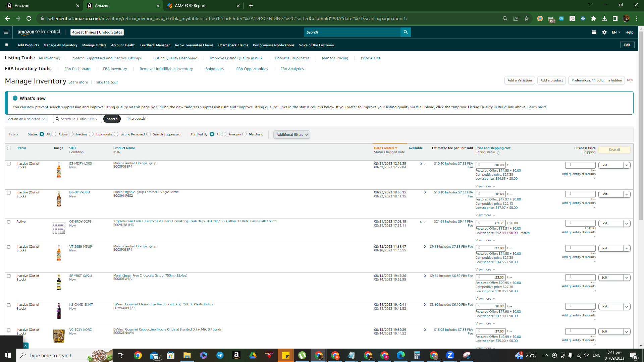Screen dimensions: 644x362
Task: Select Active status filter radio
Action: (x=54, y=134)
